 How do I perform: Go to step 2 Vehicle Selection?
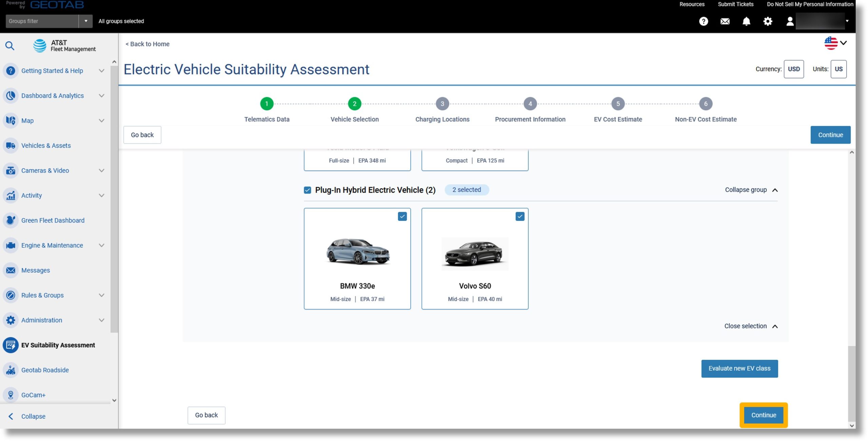click(354, 104)
